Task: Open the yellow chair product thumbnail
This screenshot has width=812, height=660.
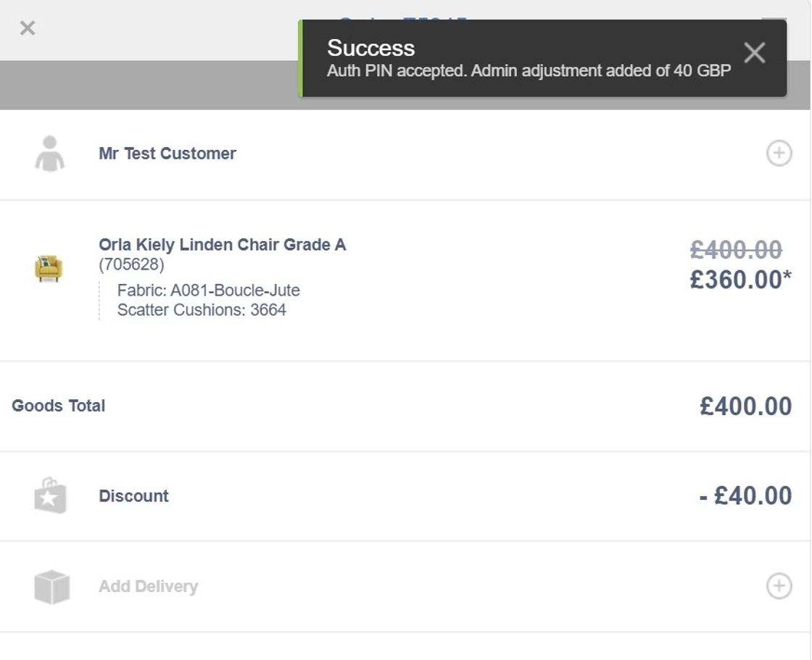Action: (x=49, y=268)
